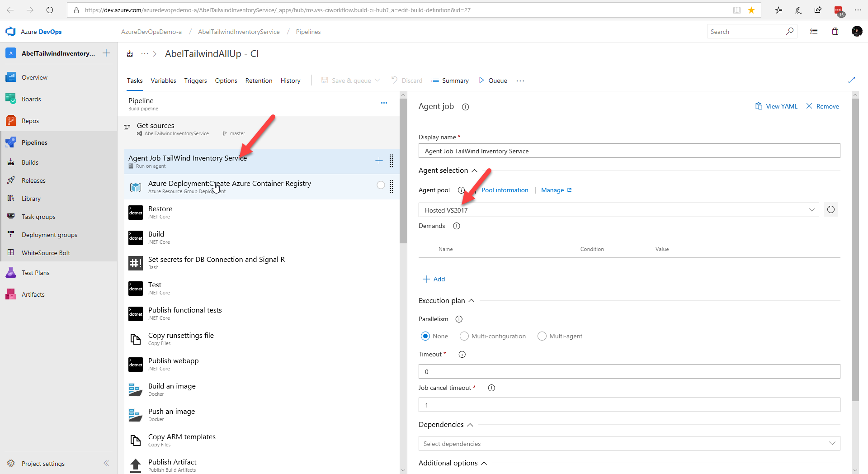Image resolution: width=868 pixels, height=474 pixels.
Task: Collapse the Dependencies section
Action: pos(470,425)
